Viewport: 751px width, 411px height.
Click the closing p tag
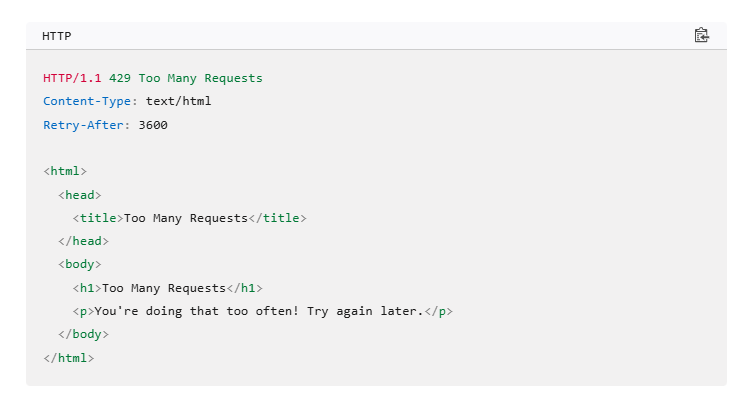[x=439, y=311]
